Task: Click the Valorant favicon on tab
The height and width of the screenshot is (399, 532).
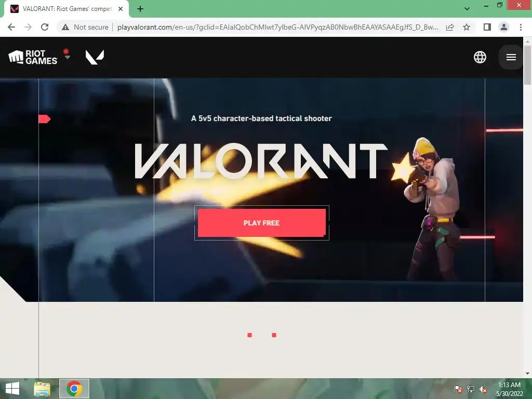Action: (15, 9)
